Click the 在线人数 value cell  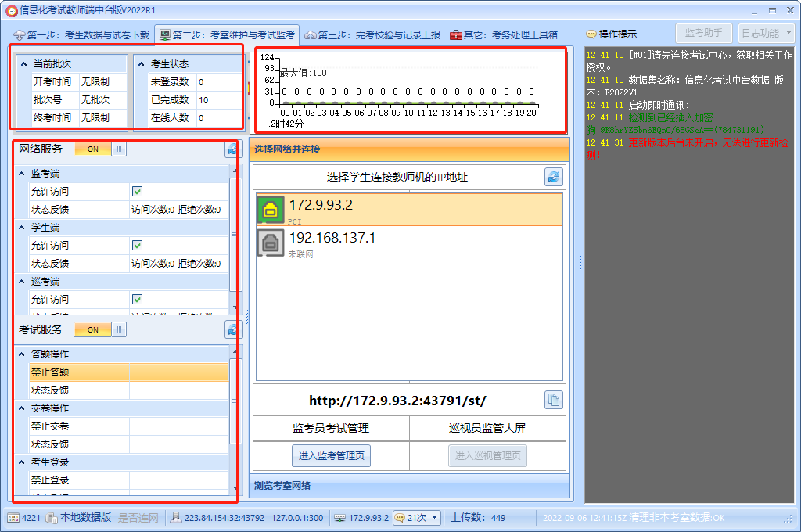point(219,118)
